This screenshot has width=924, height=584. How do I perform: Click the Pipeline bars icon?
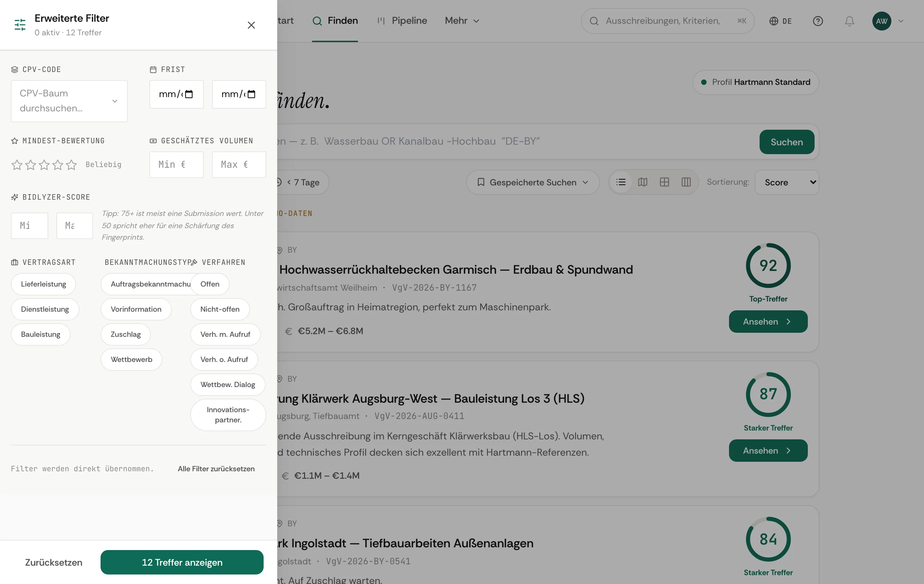381,21
